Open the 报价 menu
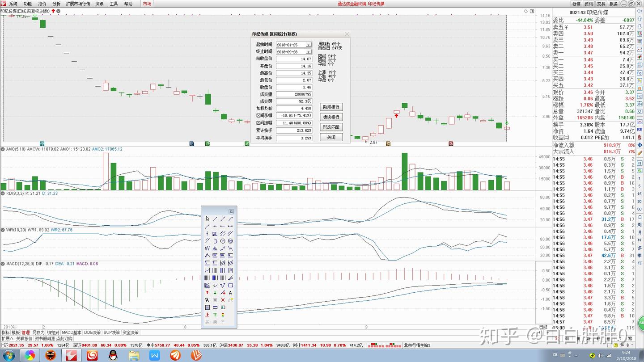 click(x=42, y=4)
